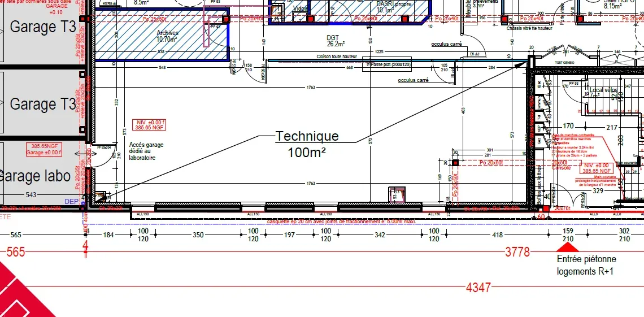Click the red column square above Archives

coord(225,19)
